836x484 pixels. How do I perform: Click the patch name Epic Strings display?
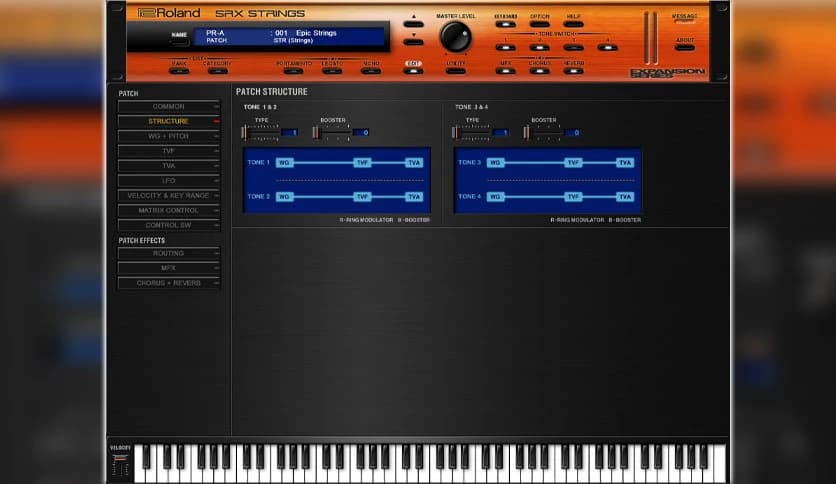316,33
